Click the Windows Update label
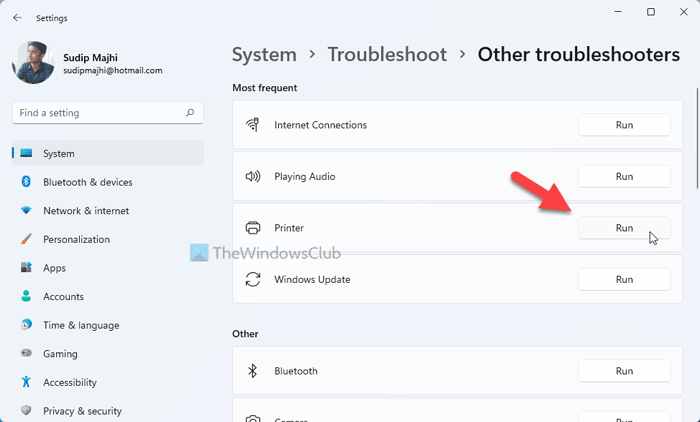The height and width of the screenshot is (422, 700). pos(312,280)
